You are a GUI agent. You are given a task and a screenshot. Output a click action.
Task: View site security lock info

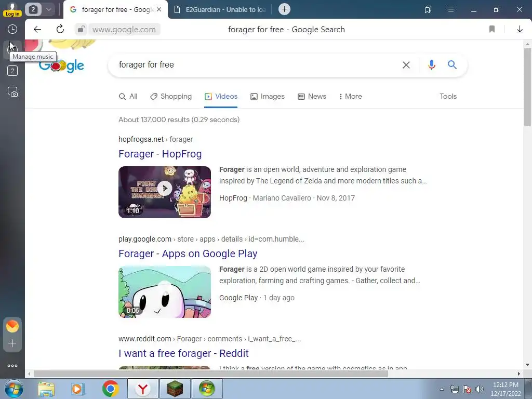click(81, 30)
